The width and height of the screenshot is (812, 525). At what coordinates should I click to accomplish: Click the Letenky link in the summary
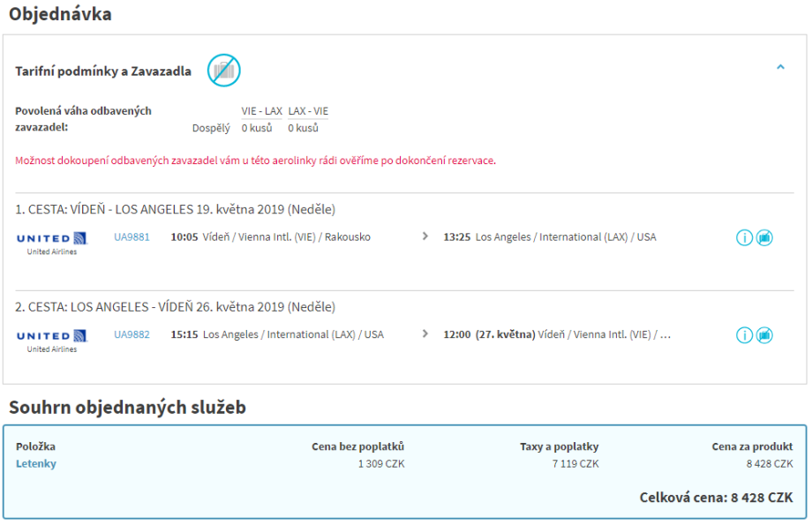click(x=35, y=464)
